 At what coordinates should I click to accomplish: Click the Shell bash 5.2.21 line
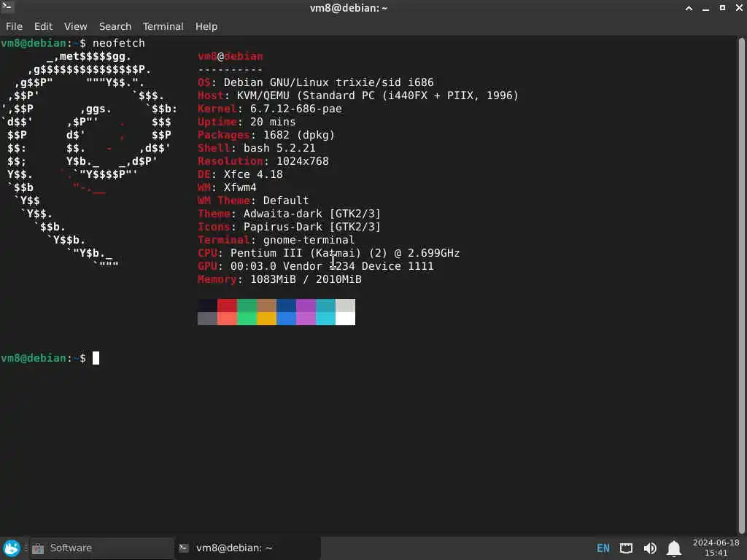pos(256,148)
